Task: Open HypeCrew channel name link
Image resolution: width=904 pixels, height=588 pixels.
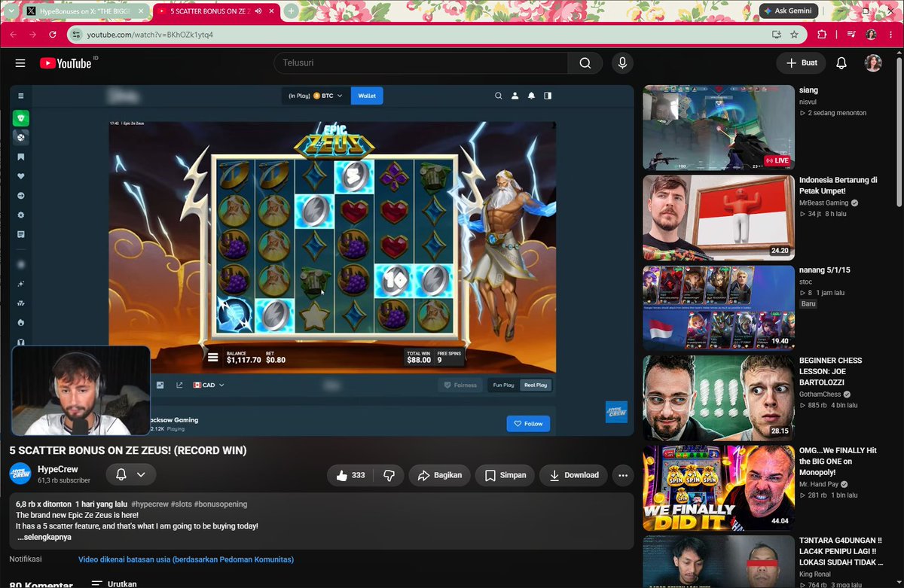Action: [57, 469]
